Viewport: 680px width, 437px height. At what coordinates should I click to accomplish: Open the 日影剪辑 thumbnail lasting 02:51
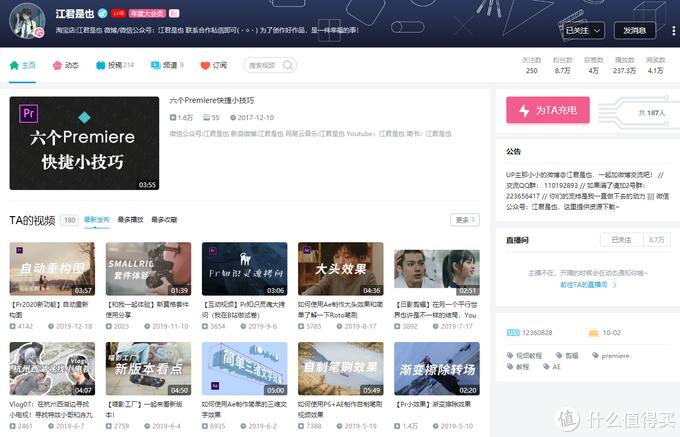(437, 269)
